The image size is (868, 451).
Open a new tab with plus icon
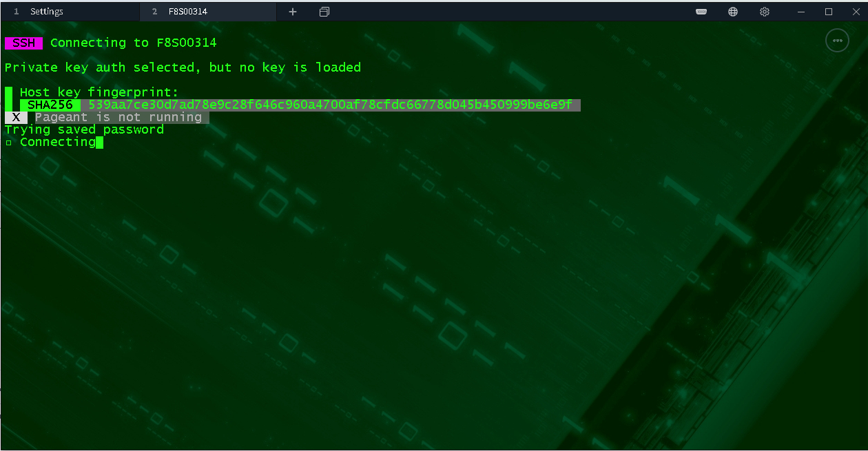pos(293,12)
